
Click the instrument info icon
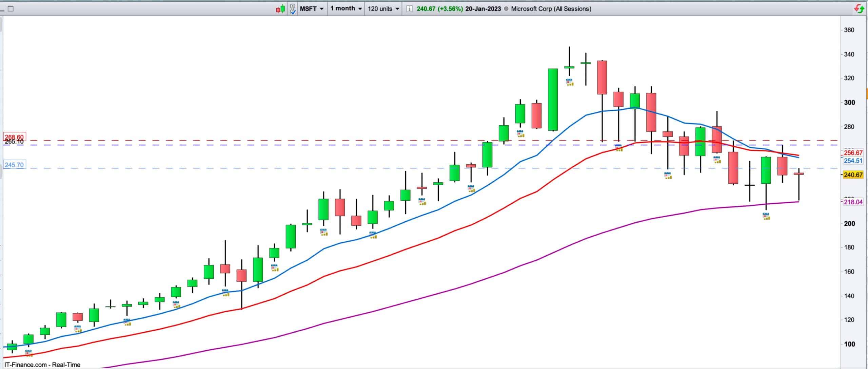pyautogui.click(x=409, y=9)
